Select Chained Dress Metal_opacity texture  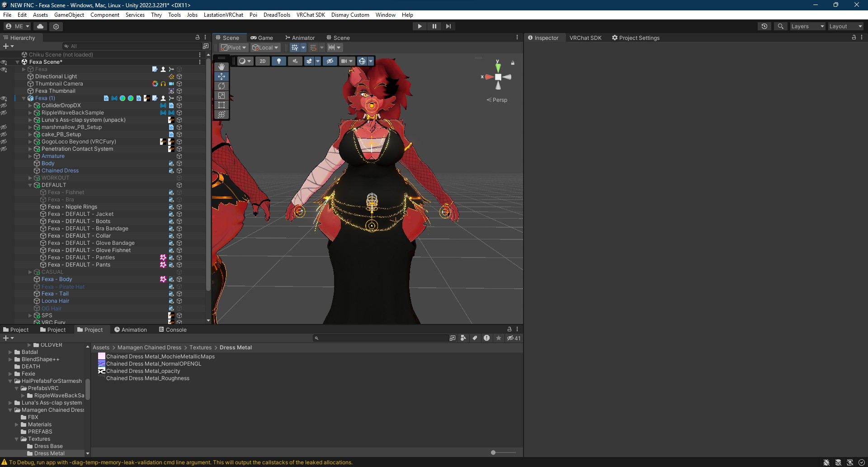click(x=143, y=371)
